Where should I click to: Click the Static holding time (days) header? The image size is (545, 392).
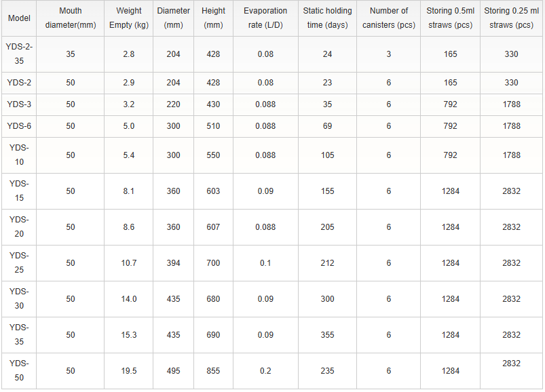pyautogui.click(x=327, y=18)
